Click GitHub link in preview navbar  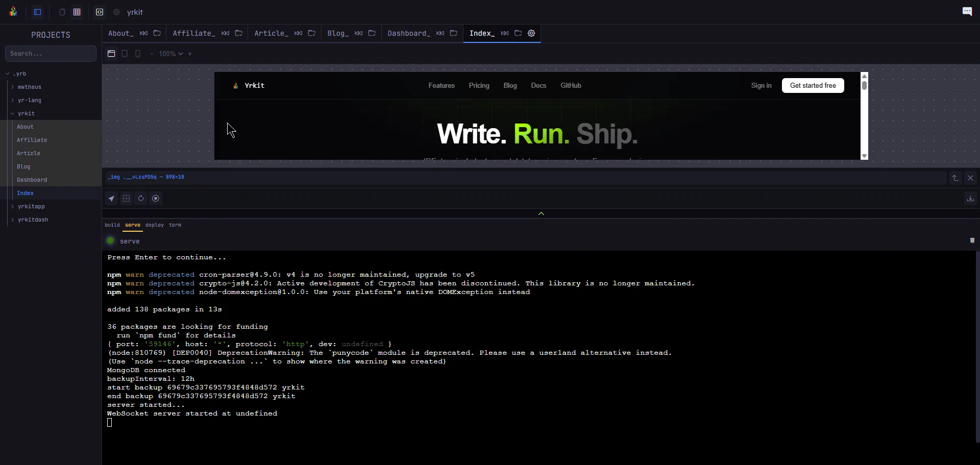[571, 85]
